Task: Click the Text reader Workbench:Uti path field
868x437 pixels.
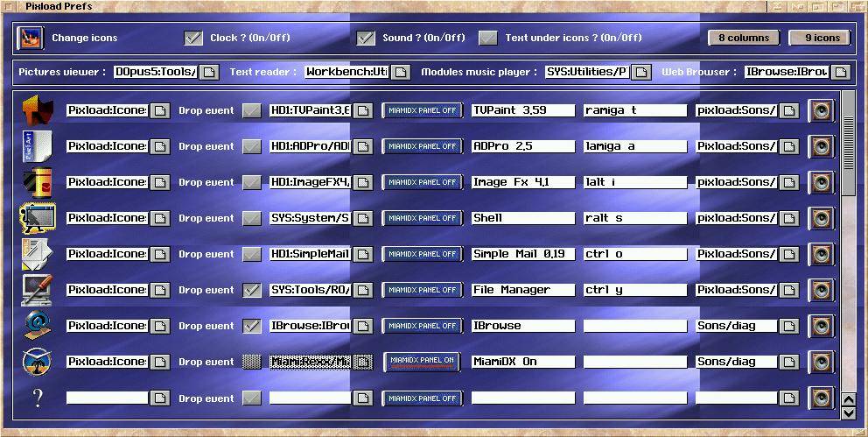Action: click(x=347, y=72)
